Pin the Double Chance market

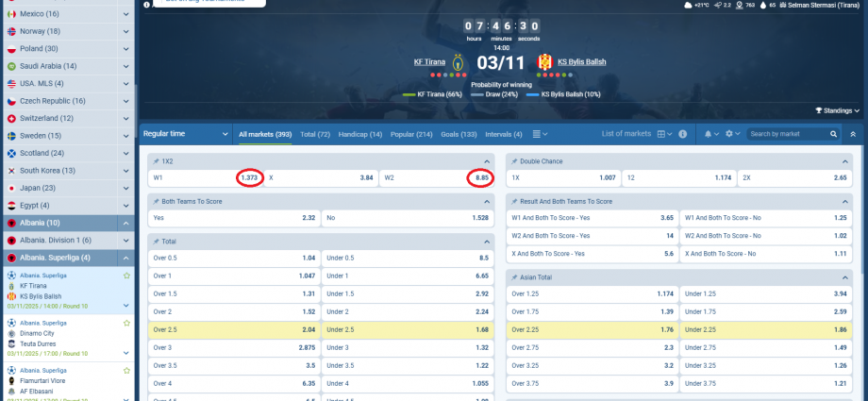(514, 161)
